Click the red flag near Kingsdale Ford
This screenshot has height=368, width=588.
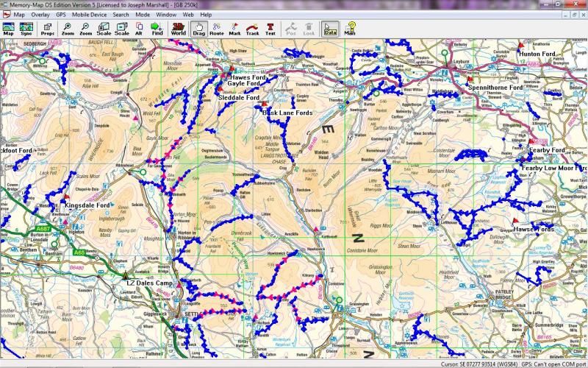click(x=66, y=197)
